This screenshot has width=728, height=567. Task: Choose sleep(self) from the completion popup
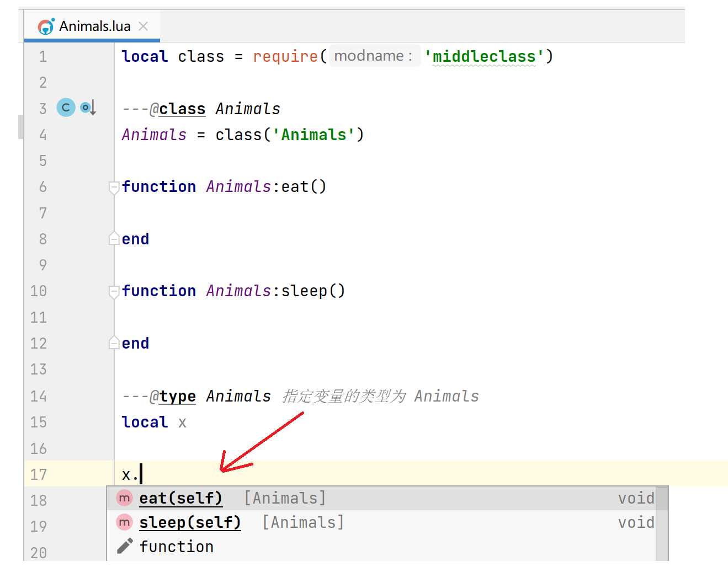click(x=190, y=522)
